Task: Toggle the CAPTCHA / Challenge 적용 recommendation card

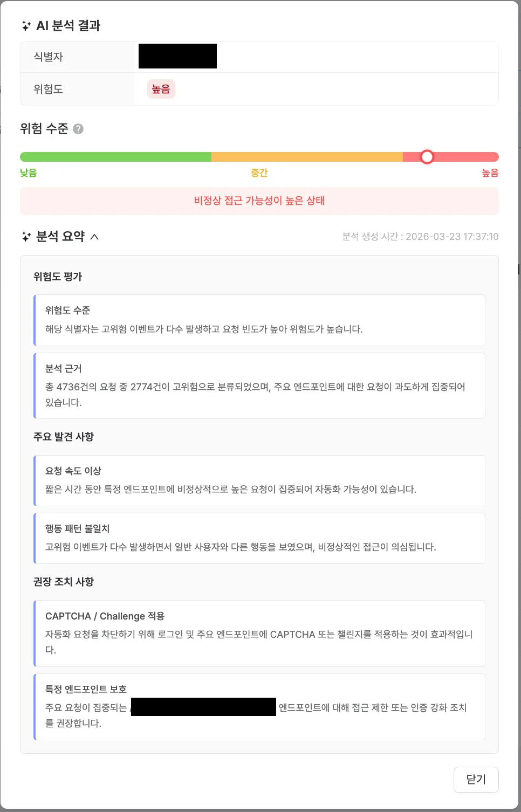Action: point(259,633)
